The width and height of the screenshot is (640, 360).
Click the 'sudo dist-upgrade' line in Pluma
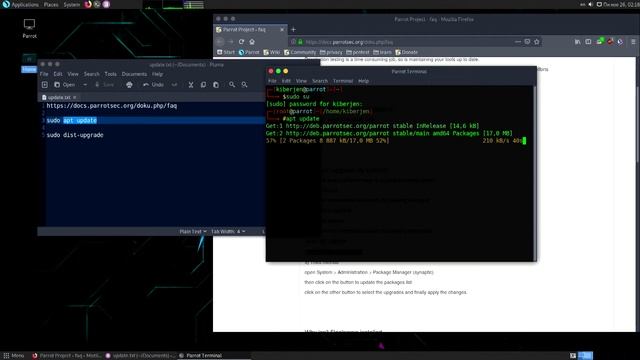click(75, 135)
